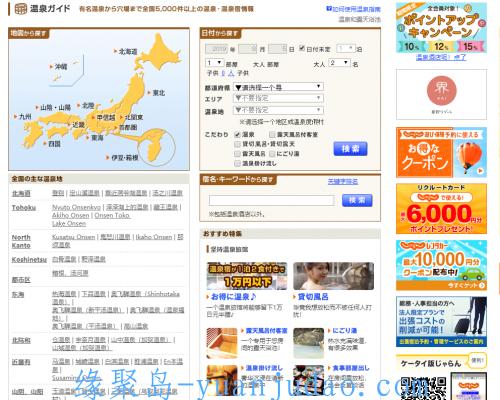Open the 都道府県 prefecture dropdown
Screen dimensions: 500x400
[x=278, y=87]
